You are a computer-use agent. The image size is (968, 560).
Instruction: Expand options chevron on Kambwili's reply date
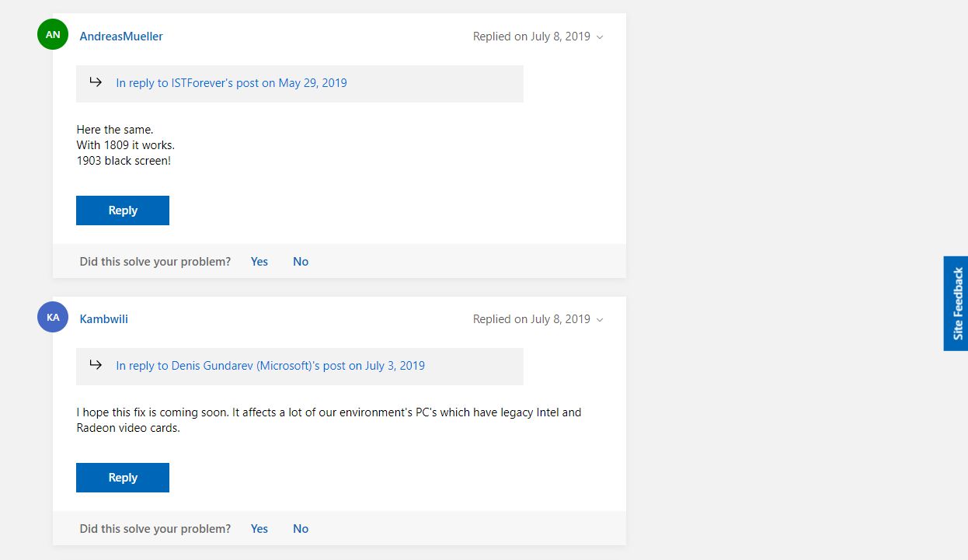click(600, 320)
